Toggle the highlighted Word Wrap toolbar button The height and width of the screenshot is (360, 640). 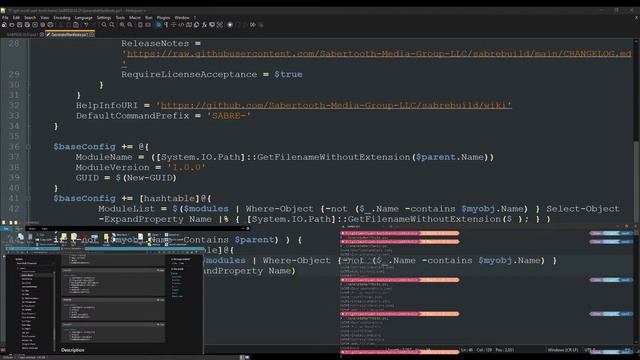click(x=158, y=25)
